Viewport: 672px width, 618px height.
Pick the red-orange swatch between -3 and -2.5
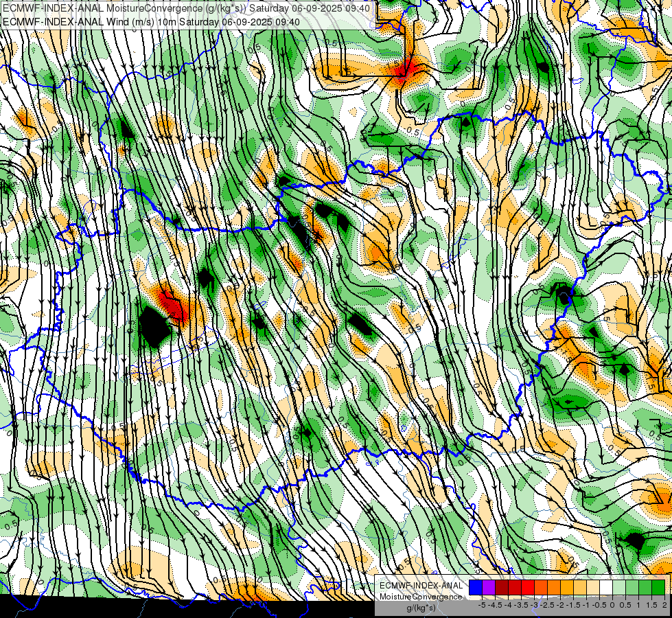(x=540, y=587)
